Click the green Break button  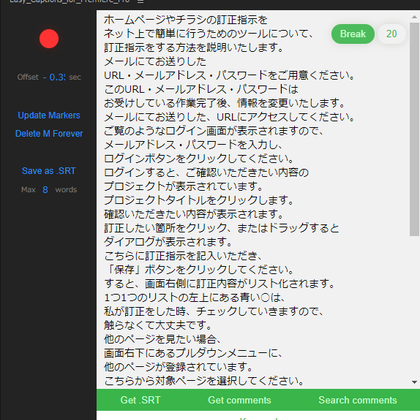(x=353, y=34)
